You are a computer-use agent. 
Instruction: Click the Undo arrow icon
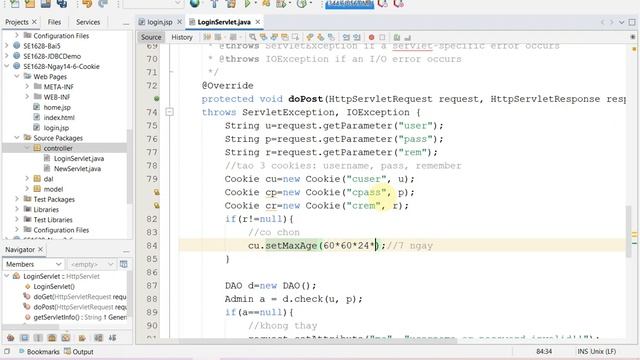(x=87, y=4)
